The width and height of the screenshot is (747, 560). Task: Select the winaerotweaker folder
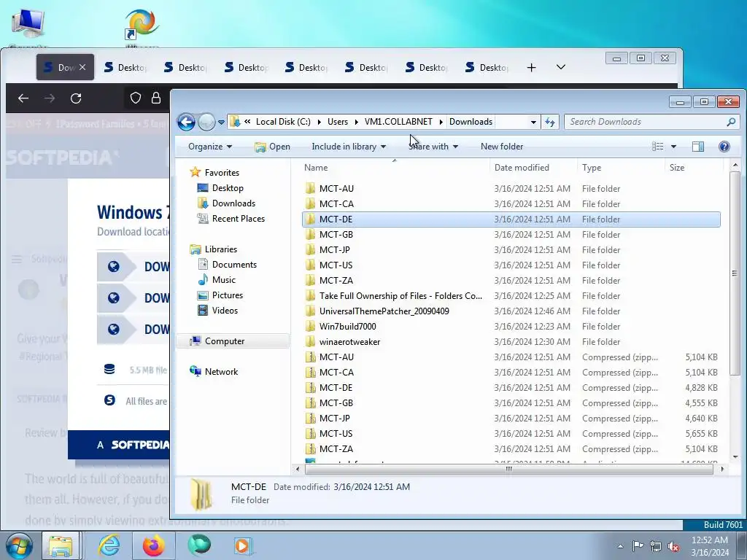pos(349,341)
